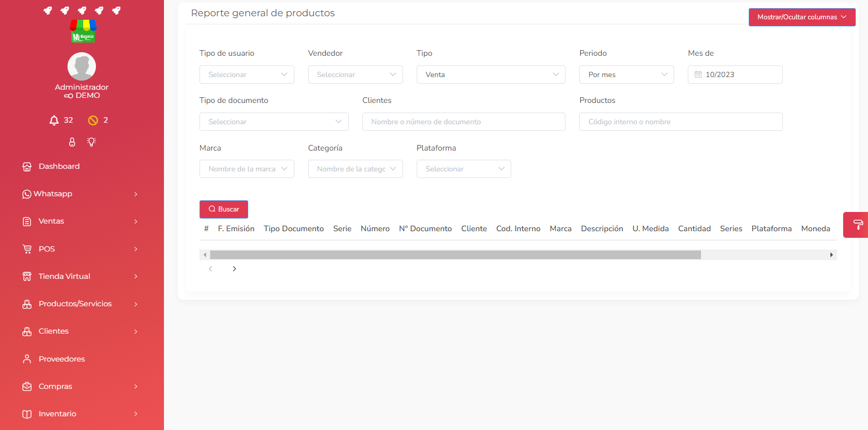
Task: Open the Categoría dropdown
Action: [x=355, y=169]
